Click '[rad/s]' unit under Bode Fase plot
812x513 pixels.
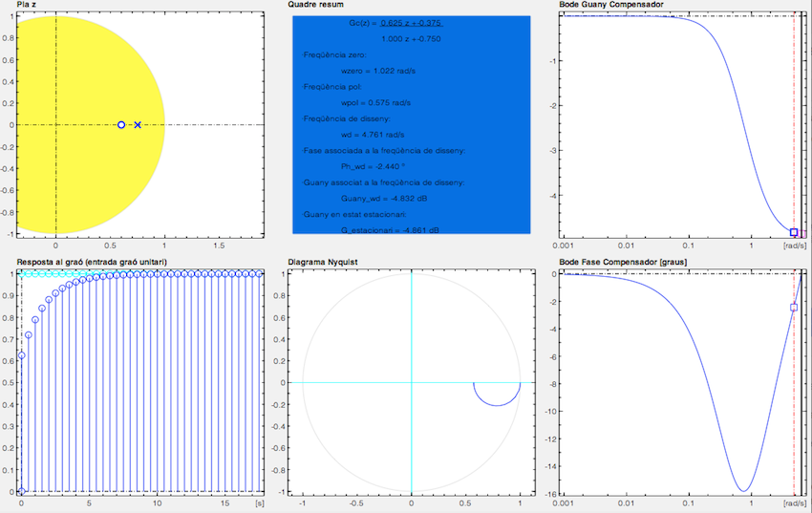point(795,503)
